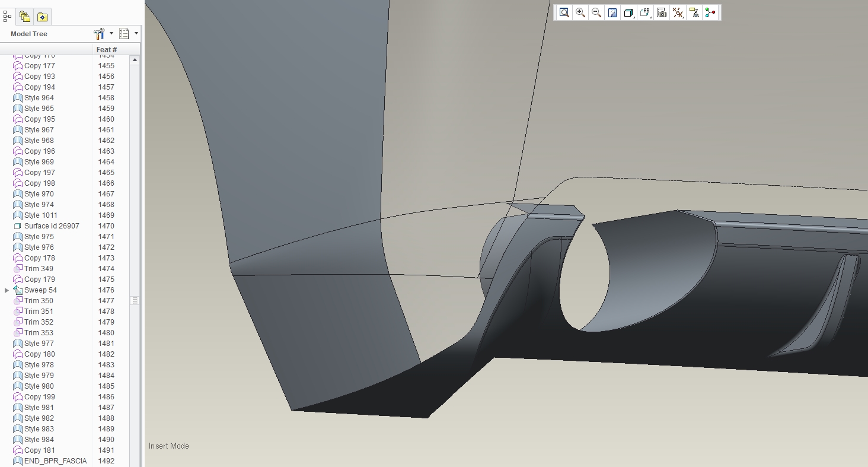The height and width of the screenshot is (467, 868).
Task: Toggle the spin center icon
Action: [710, 12]
